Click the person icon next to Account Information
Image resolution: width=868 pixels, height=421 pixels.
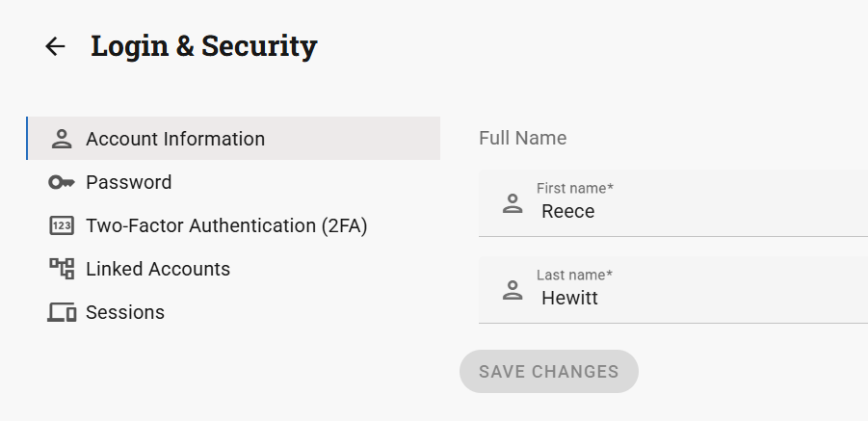pos(62,139)
